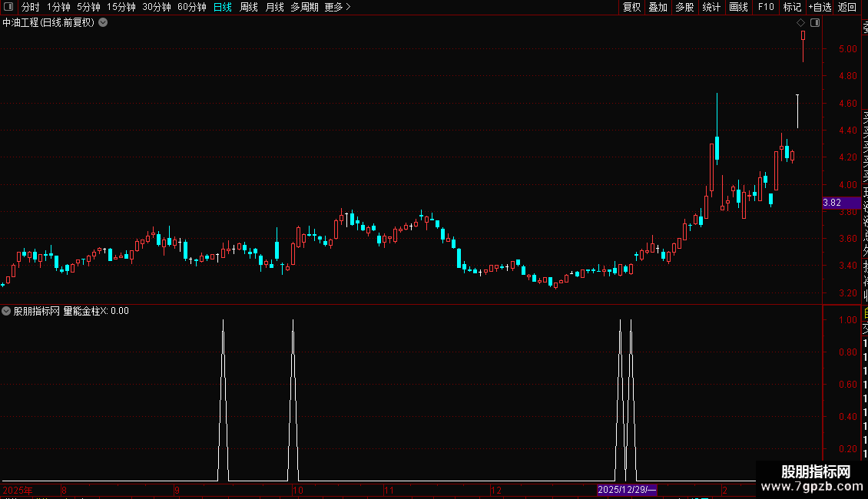This screenshot has width=868, height=499.
Task: Open the 多周期 multi-period view
Action: [304, 7]
